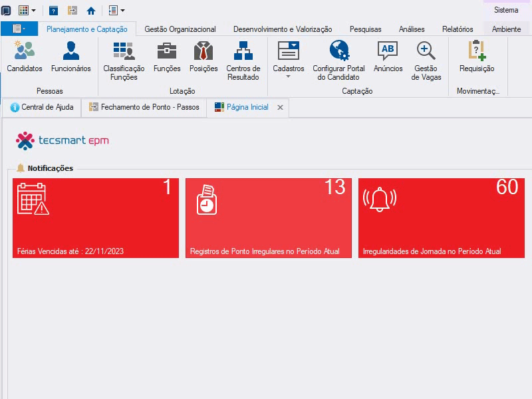The height and width of the screenshot is (399, 532).
Task: Open the Funções briefcase icon
Action: click(167, 57)
